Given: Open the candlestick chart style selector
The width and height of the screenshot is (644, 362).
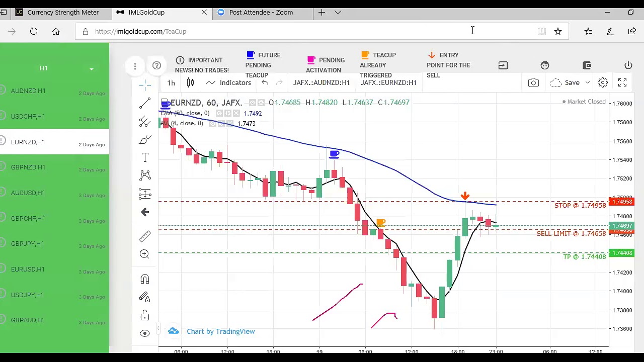Looking at the screenshot, I should coord(190,82).
